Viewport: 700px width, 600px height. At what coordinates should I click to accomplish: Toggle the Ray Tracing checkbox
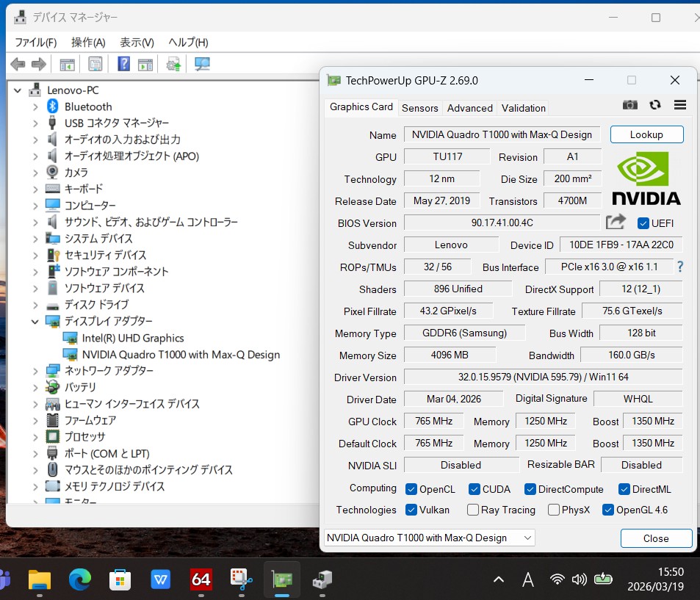(474, 510)
